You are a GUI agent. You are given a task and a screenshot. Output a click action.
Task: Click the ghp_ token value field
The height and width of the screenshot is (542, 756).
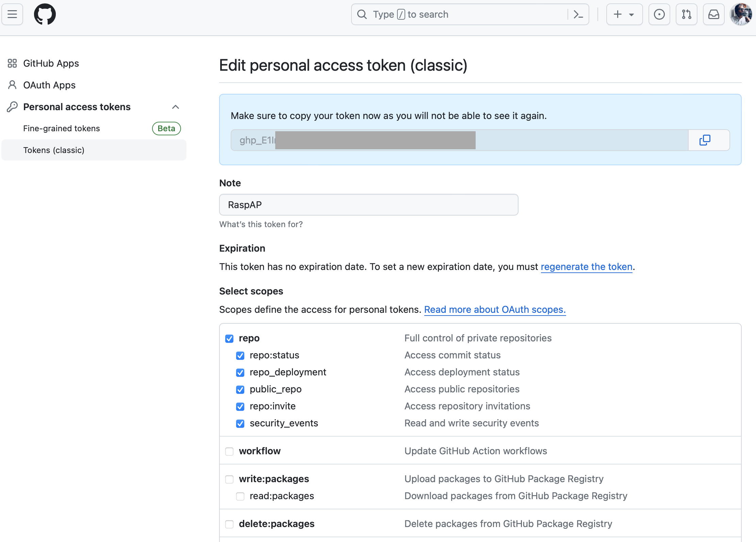[459, 140]
